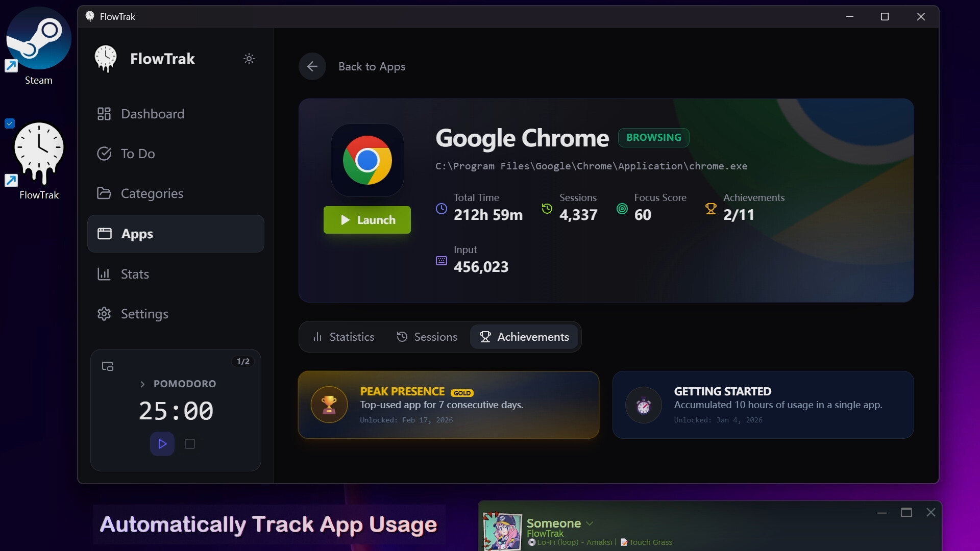Click the 25:00 timer display

tap(176, 411)
